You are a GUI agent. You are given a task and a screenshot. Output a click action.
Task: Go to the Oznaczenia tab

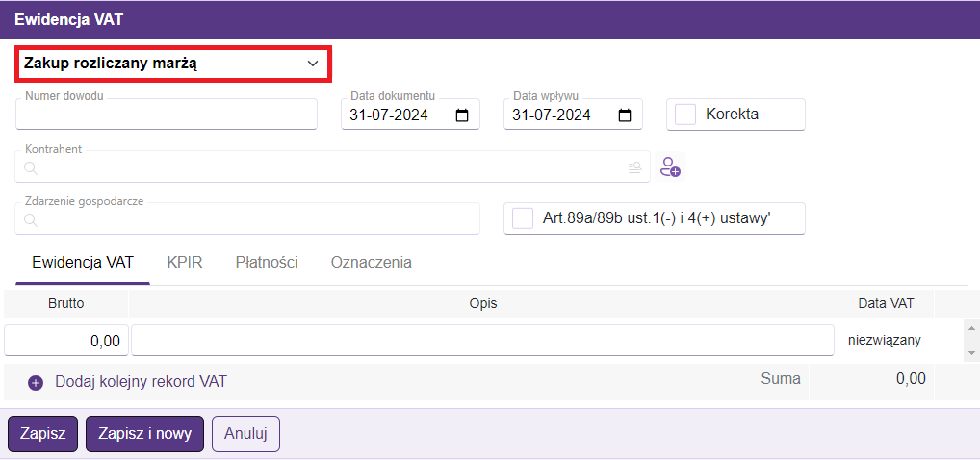372,262
